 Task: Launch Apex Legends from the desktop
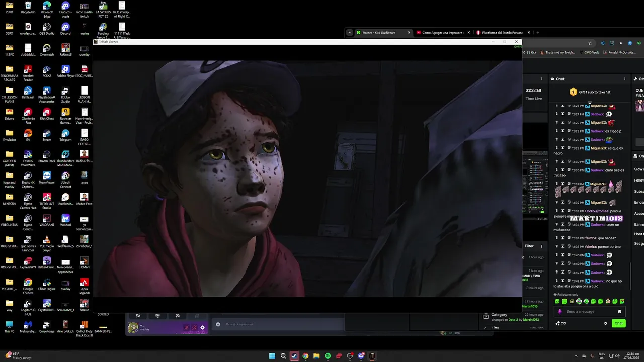pos(84,285)
